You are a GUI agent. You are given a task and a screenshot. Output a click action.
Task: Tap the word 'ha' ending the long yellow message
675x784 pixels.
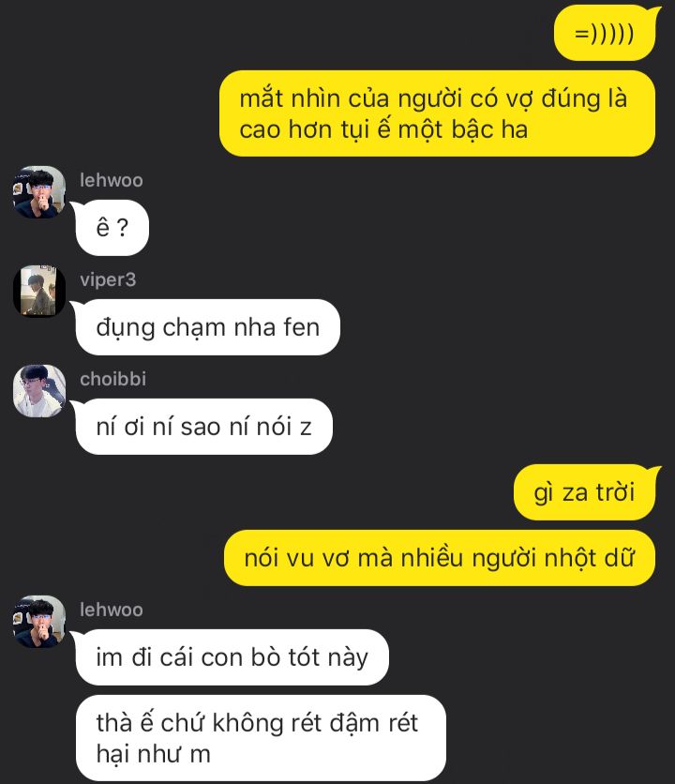coord(515,129)
